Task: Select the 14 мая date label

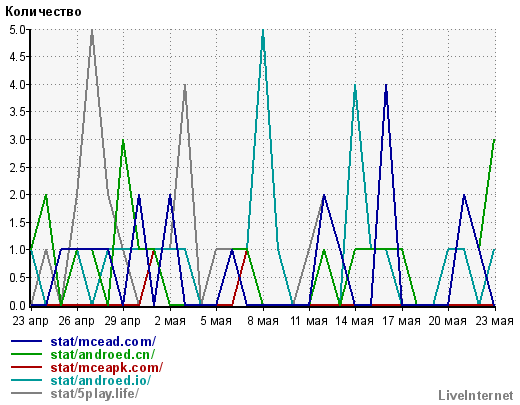Action: (x=354, y=321)
